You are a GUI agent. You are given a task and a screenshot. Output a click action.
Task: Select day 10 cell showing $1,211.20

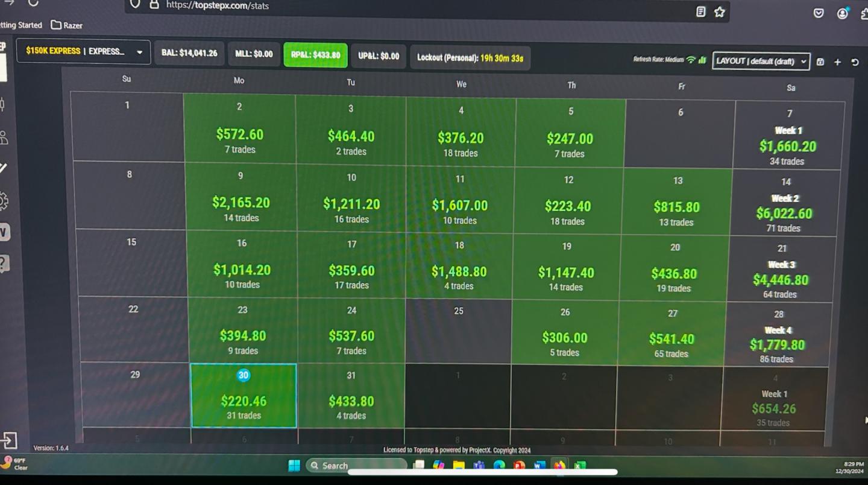pyautogui.click(x=351, y=198)
